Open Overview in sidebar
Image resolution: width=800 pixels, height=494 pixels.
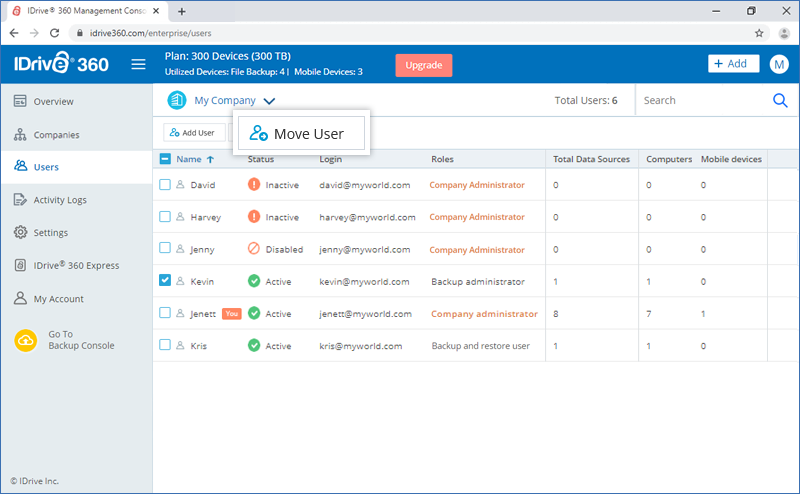(x=77, y=101)
